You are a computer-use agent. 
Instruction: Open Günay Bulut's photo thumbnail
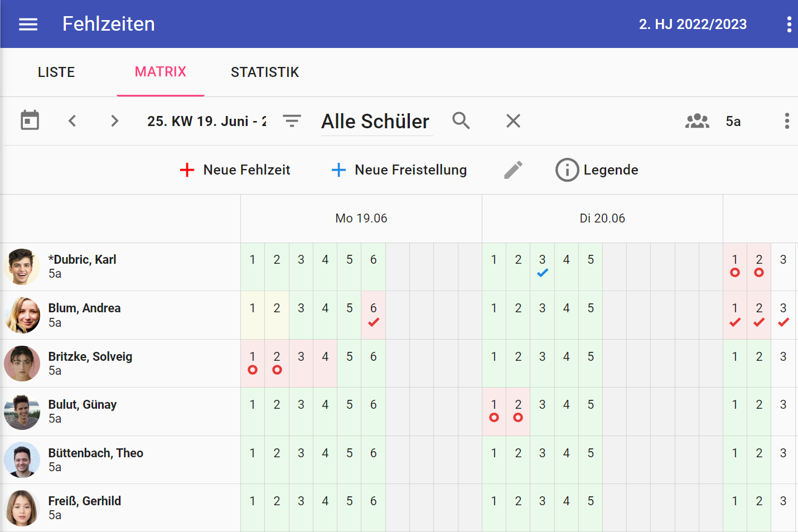(x=22, y=412)
